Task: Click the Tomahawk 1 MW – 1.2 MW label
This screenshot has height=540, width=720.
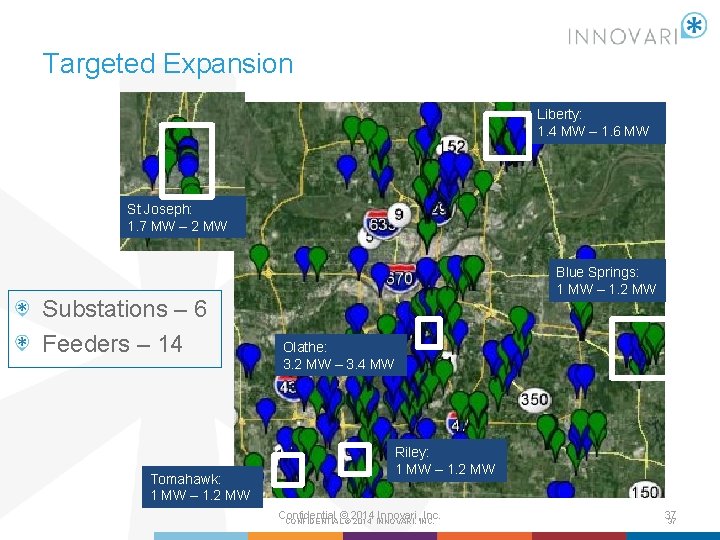Action: coord(202,487)
